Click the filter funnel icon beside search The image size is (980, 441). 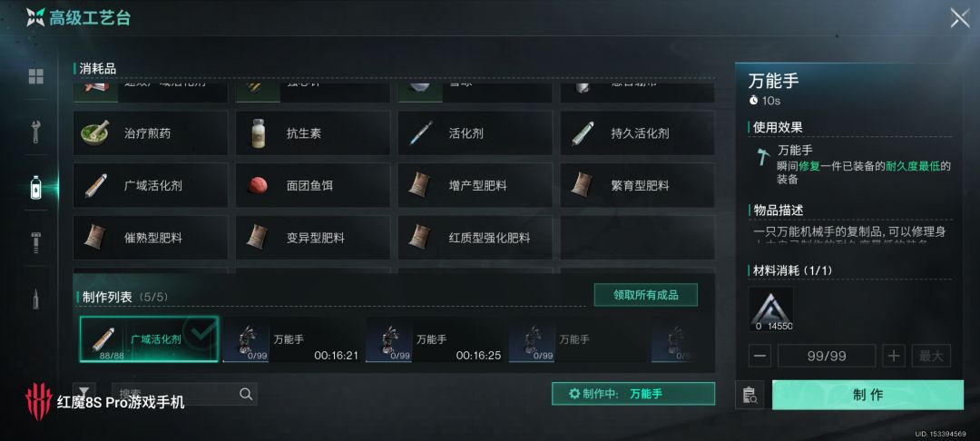[x=84, y=394]
